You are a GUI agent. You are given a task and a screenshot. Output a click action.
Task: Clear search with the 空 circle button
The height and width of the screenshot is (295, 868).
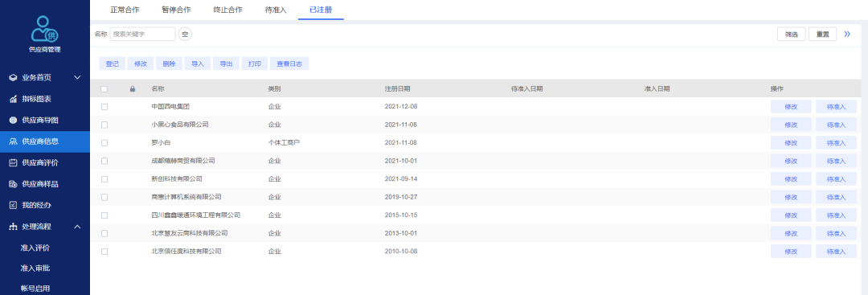click(185, 35)
